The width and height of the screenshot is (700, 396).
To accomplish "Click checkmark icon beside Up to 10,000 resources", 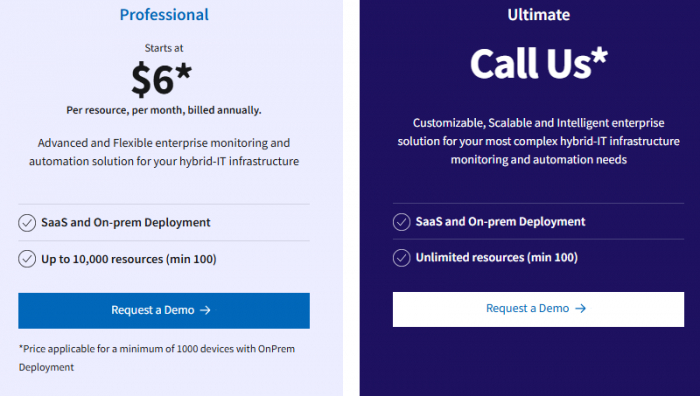I will coord(27,259).
